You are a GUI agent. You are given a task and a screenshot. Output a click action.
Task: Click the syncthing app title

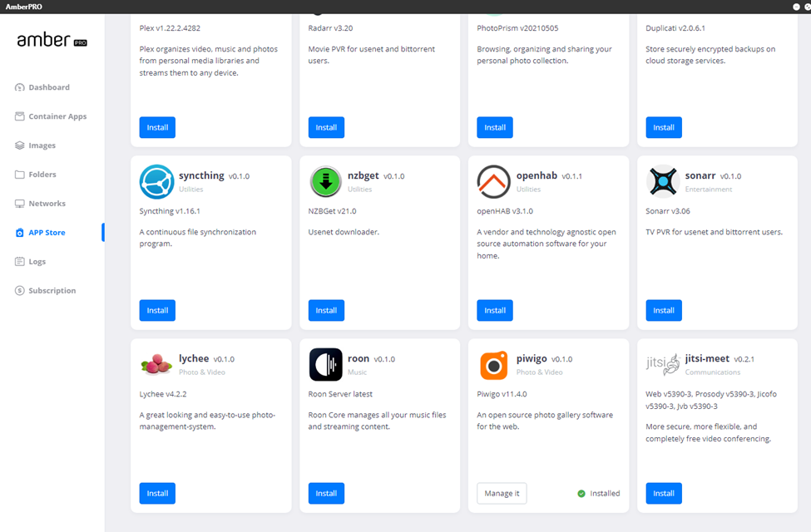(x=201, y=175)
